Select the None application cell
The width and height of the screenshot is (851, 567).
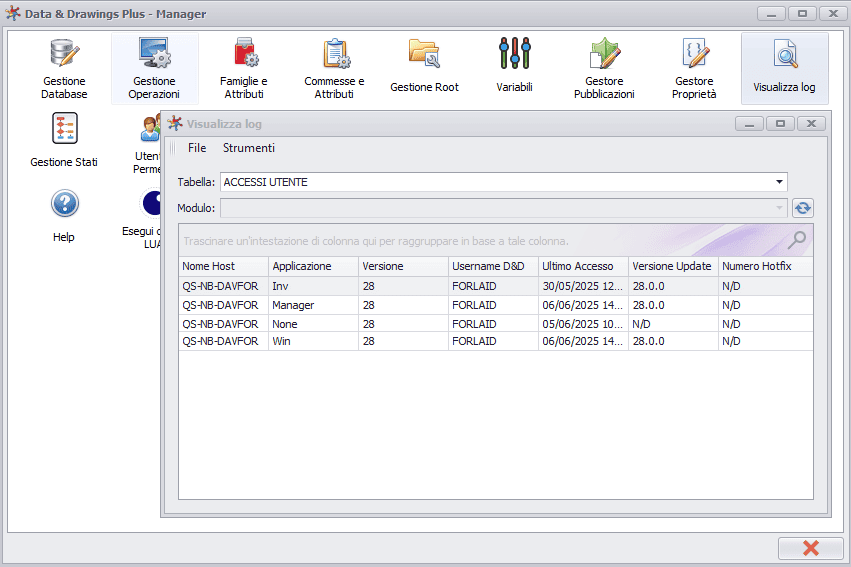point(314,324)
